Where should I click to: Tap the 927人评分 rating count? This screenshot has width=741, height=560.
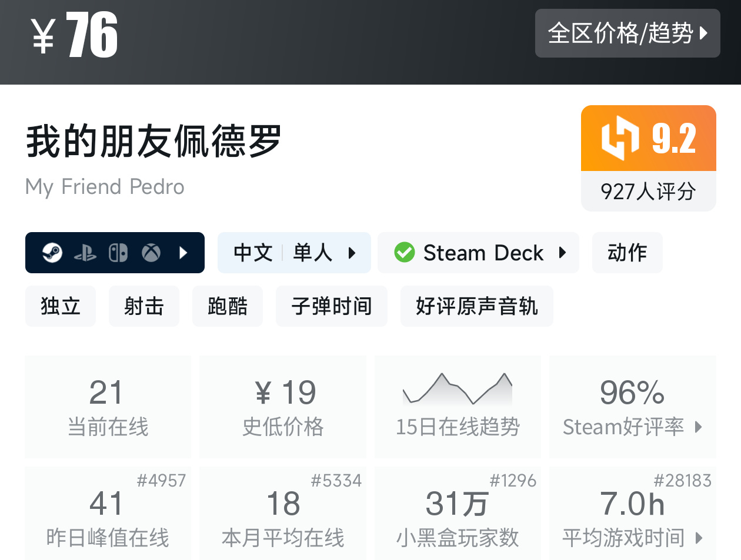click(x=648, y=192)
